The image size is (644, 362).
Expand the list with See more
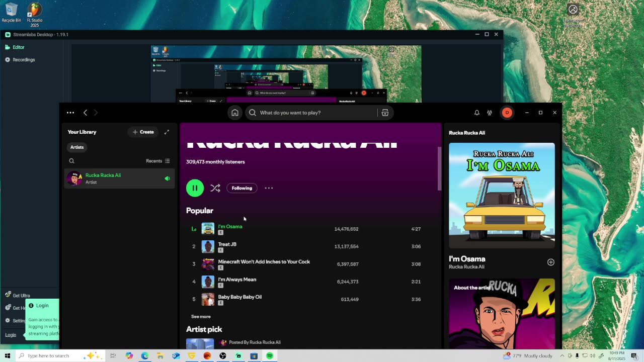pos(201,317)
